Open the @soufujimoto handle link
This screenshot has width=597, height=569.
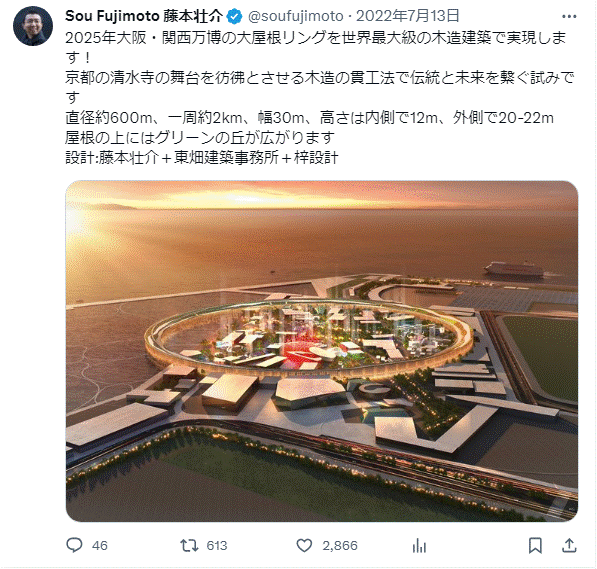296,16
